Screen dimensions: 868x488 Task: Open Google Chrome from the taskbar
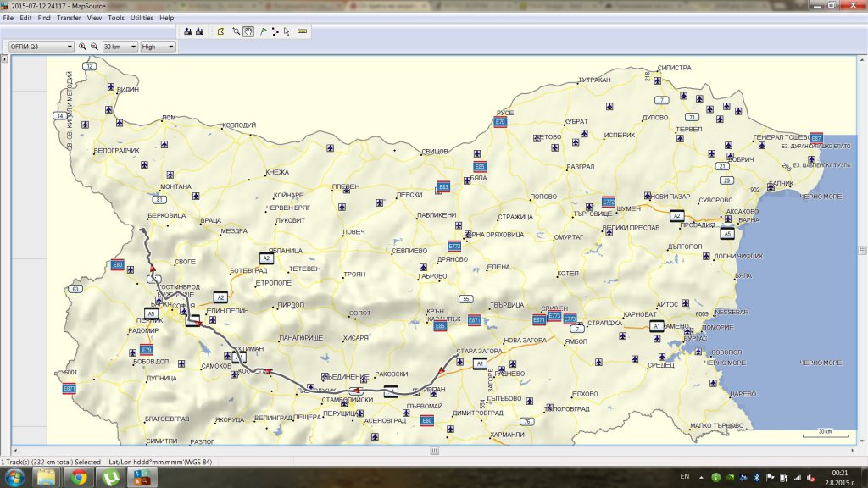[79, 478]
